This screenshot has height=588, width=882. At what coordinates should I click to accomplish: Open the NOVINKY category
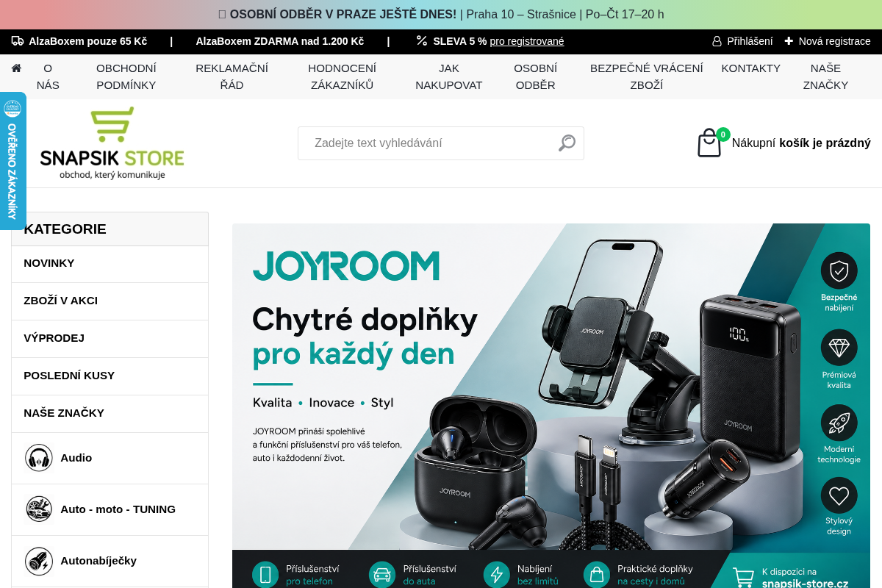coord(110,263)
